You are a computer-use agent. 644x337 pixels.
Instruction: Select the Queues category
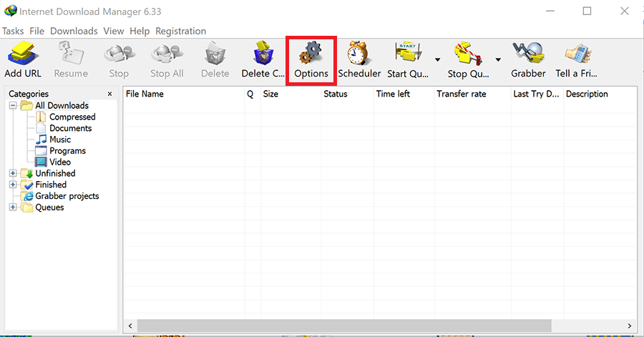49,207
